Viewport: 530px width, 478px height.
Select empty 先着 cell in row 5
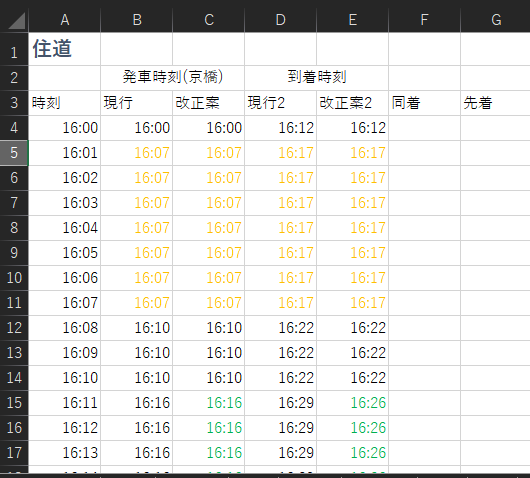coord(496,153)
